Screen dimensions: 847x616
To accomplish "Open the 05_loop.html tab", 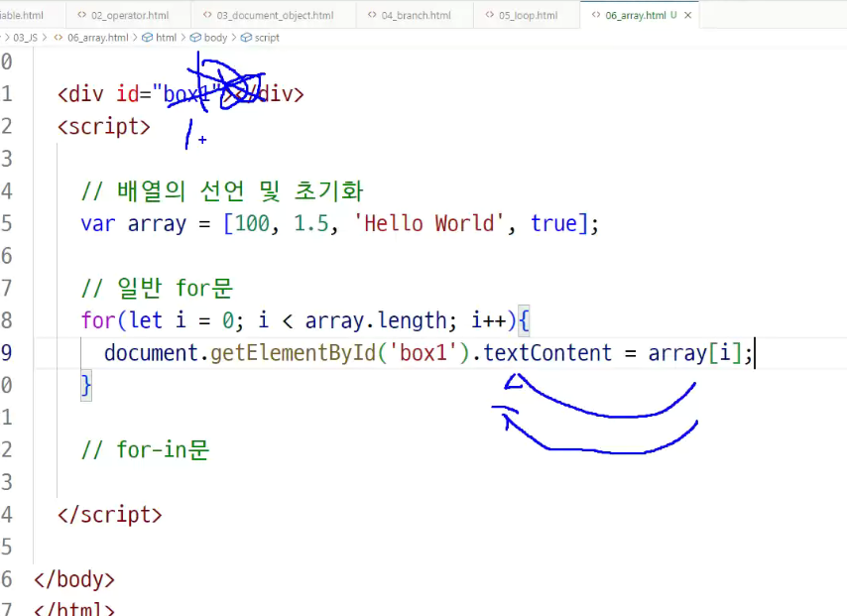I will click(527, 15).
